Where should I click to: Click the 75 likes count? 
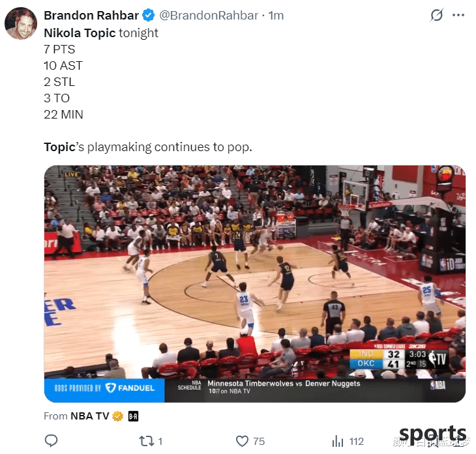point(259,441)
